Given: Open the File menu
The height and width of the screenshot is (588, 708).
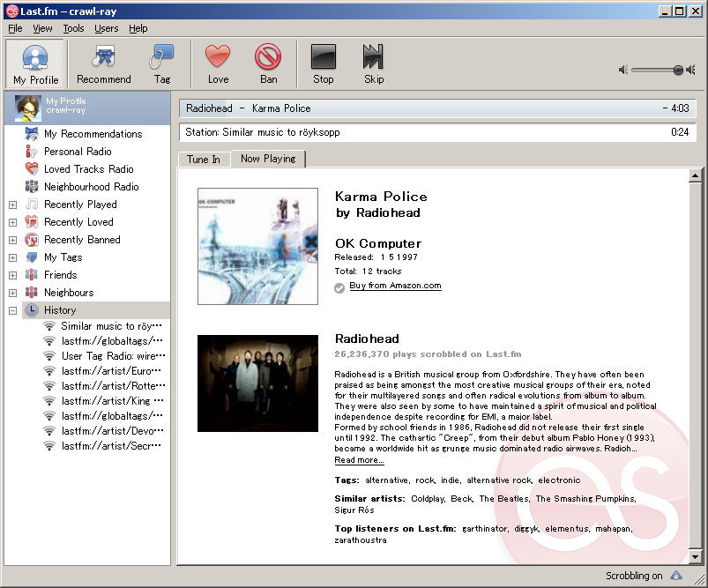Looking at the screenshot, I should click(15, 28).
